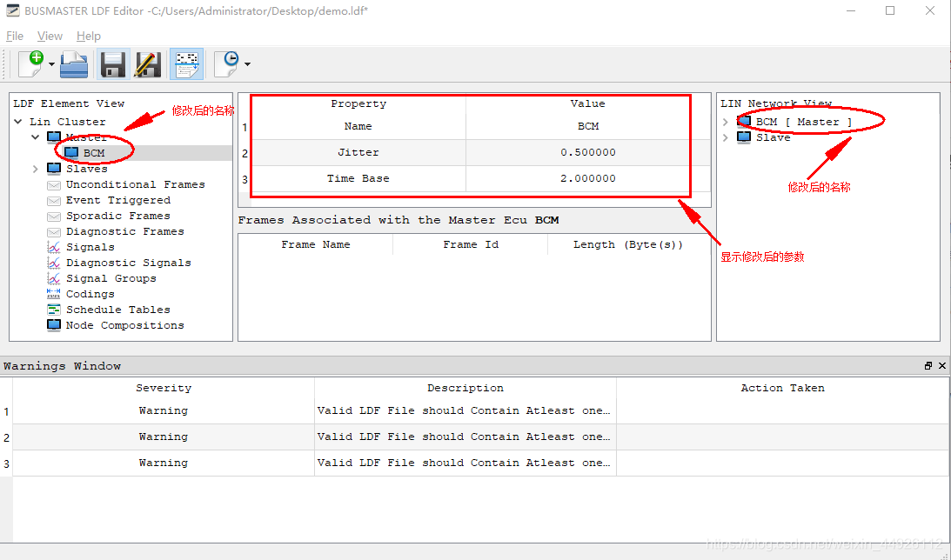Click the Jitter value 0.500000

(x=588, y=153)
